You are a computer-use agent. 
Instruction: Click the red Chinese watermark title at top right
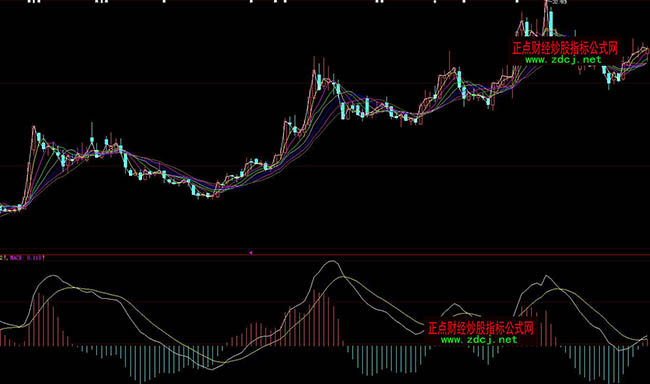[x=565, y=48]
